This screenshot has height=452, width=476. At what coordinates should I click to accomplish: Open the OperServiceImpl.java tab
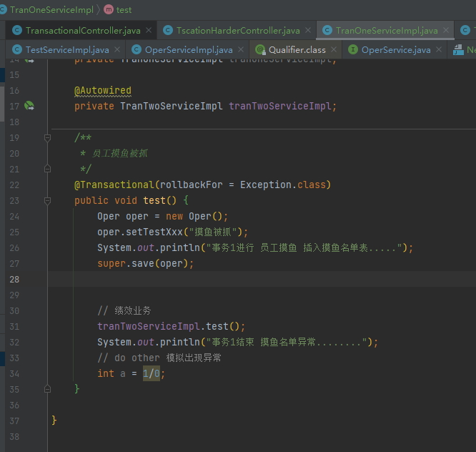coord(189,49)
